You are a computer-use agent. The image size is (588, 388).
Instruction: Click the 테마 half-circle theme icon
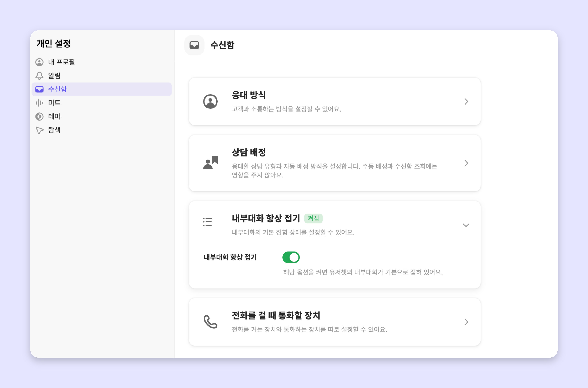pyautogui.click(x=39, y=116)
